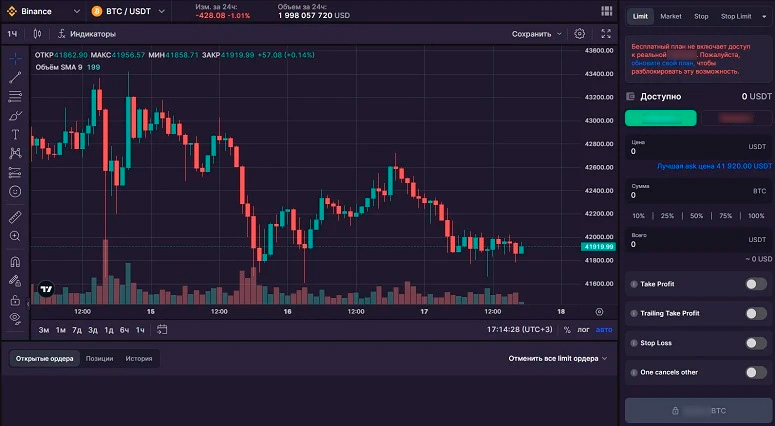The width and height of the screenshot is (775, 426).
Task: Click the Цена price input field
Action: 697,152
